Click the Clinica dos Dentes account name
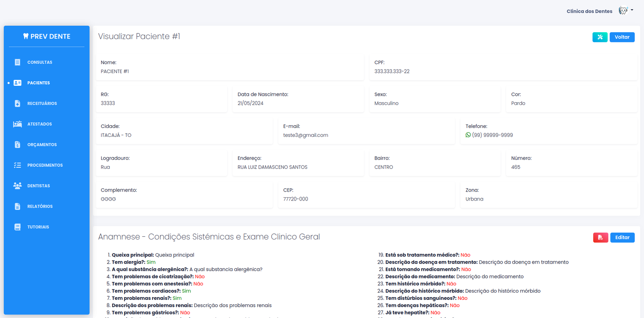 [x=589, y=11]
